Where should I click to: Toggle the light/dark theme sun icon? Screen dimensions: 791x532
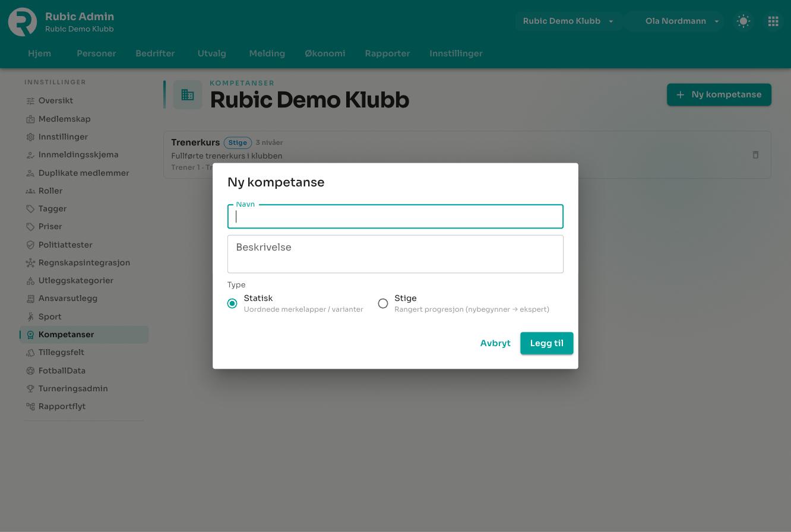(x=743, y=21)
